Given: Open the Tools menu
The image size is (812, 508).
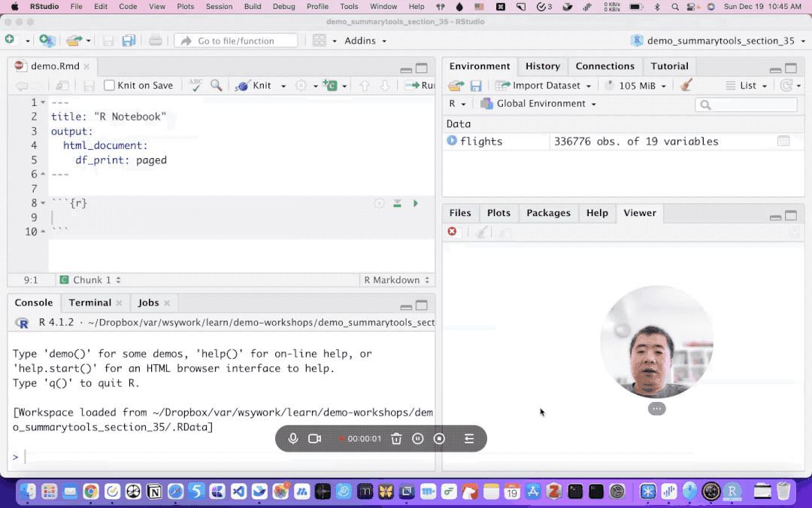Looking at the screenshot, I should click(349, 7).
